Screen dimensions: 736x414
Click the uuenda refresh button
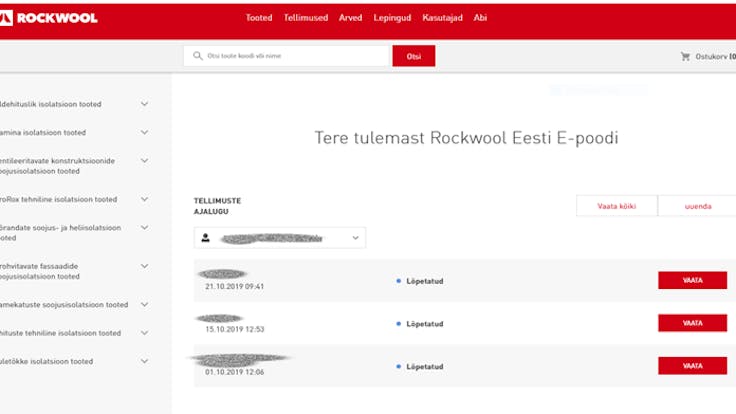coord(698,206)
